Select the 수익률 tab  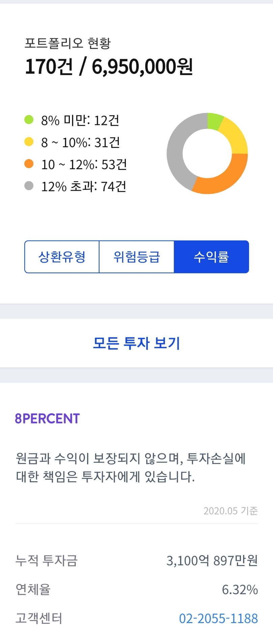[211, 257]
